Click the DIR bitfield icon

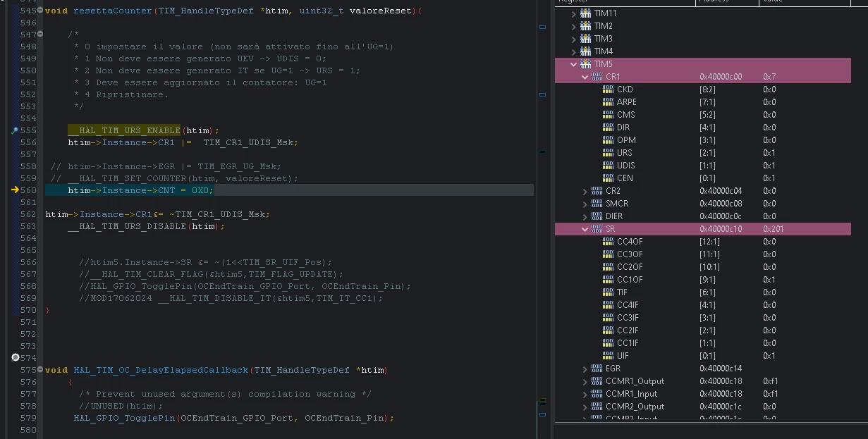pos(608,128)
